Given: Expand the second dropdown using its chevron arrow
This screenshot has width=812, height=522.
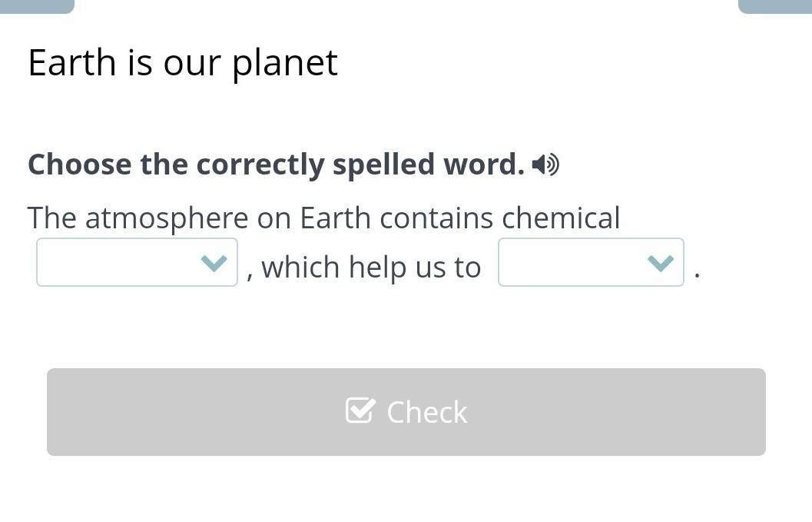Looking at the screenshot, I should [x=660, y=264].
